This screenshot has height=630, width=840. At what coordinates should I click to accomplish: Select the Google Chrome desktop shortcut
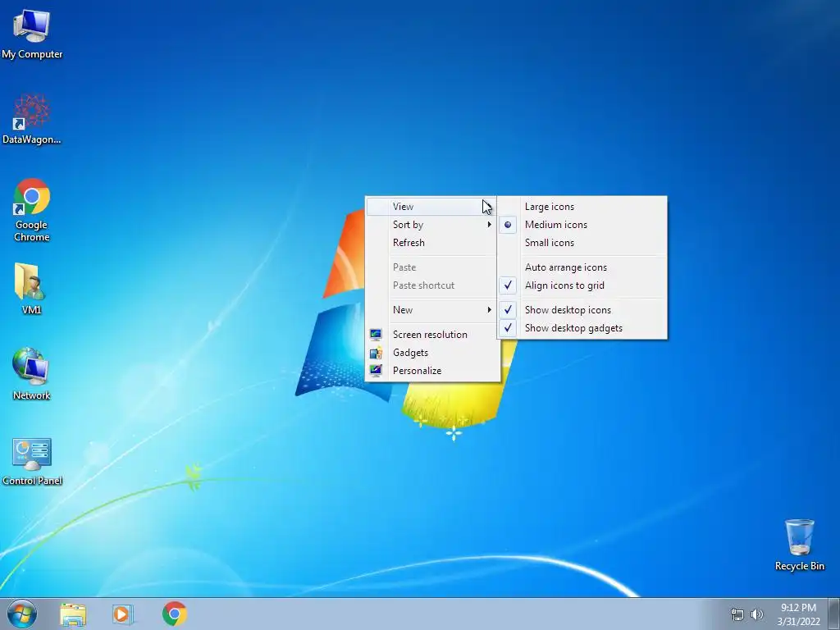point(32,210)
